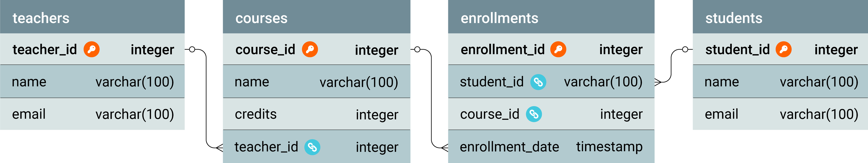
Task: Click the credits field in courses table
Action: pos(316,114)
